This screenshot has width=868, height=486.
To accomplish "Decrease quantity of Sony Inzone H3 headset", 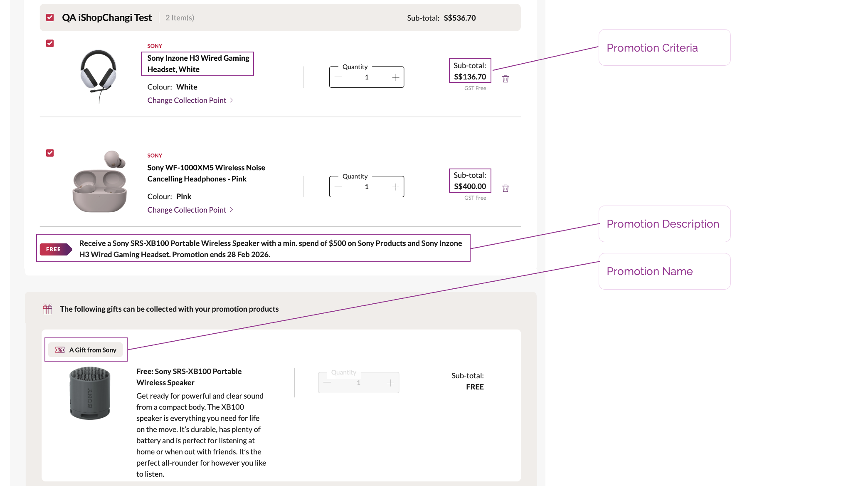I will [338, 77].
